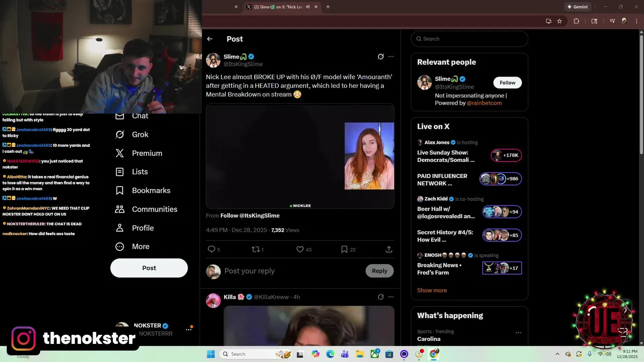The height and width of the screenshot is (362, 644).
Task: Open Killa's profile avatar
Action: (x=213, y=301)
